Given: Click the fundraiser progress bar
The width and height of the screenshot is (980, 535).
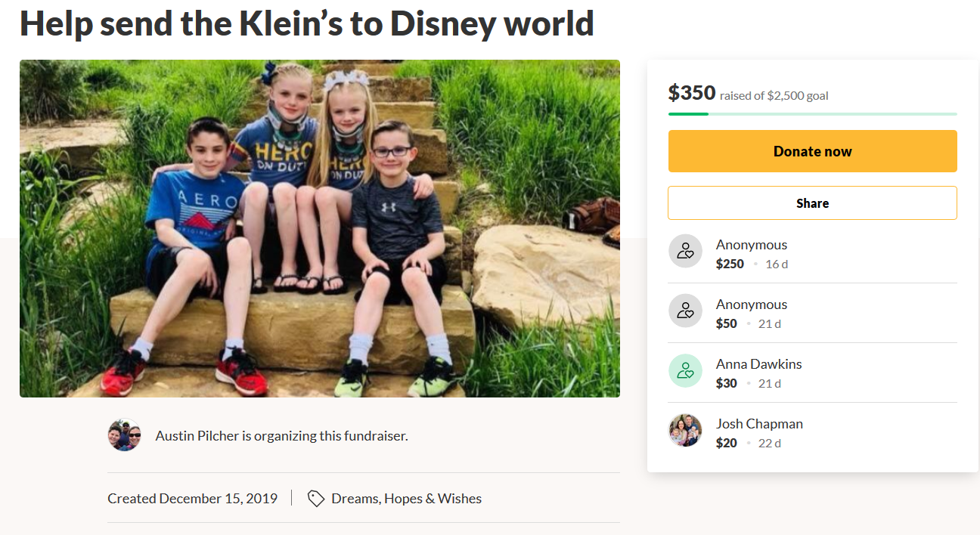Looking at the screenshot, I should [x=812, y=114].
